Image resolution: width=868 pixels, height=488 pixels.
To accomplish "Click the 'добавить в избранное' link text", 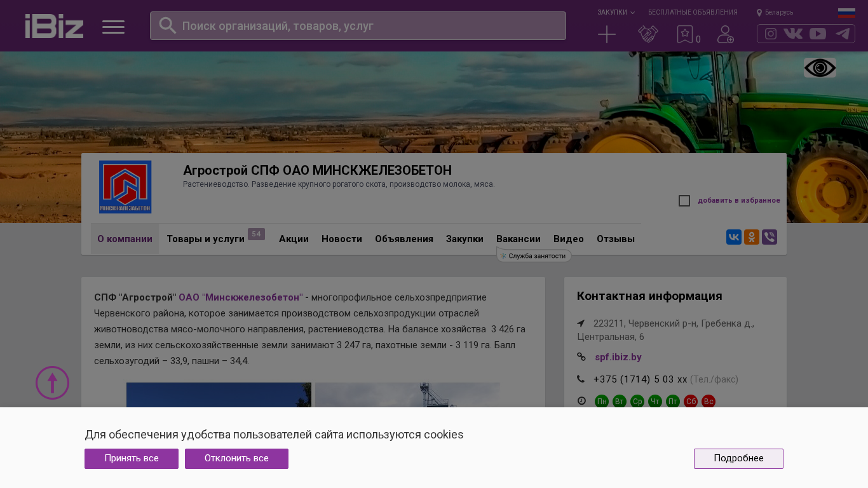I will coord(739,201).
